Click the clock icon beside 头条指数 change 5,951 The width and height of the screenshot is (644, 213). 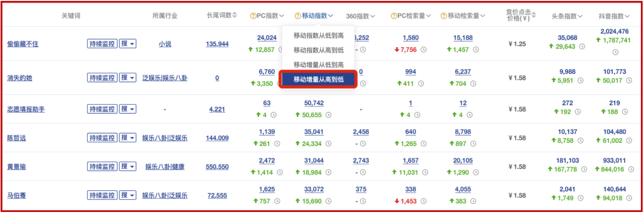click(580, 80)
